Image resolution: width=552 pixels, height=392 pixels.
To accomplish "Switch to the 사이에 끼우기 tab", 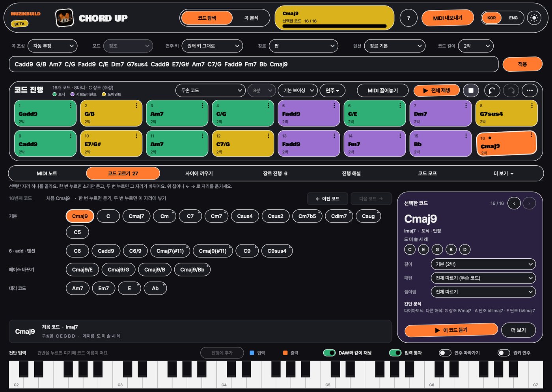I will (x=199, y=173).
